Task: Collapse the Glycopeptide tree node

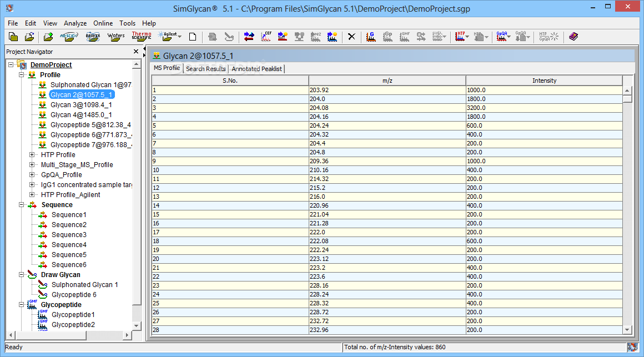Action: point(21,304)
